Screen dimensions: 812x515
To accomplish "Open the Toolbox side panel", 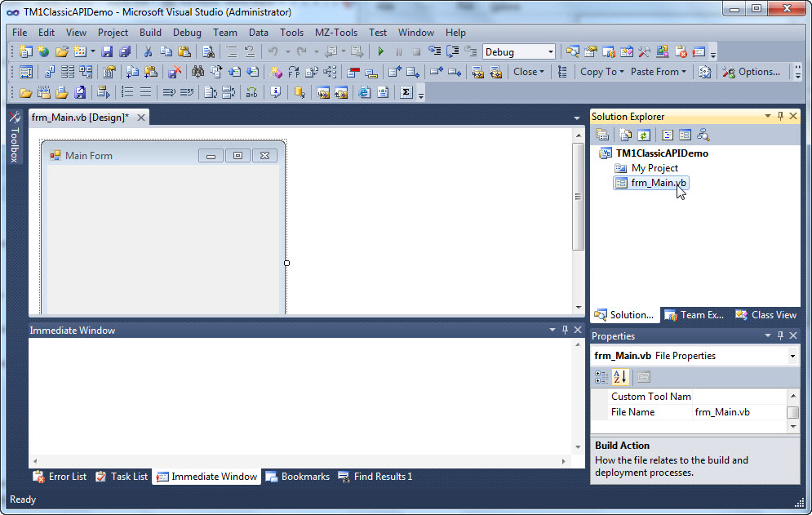I will coord(15,137).
